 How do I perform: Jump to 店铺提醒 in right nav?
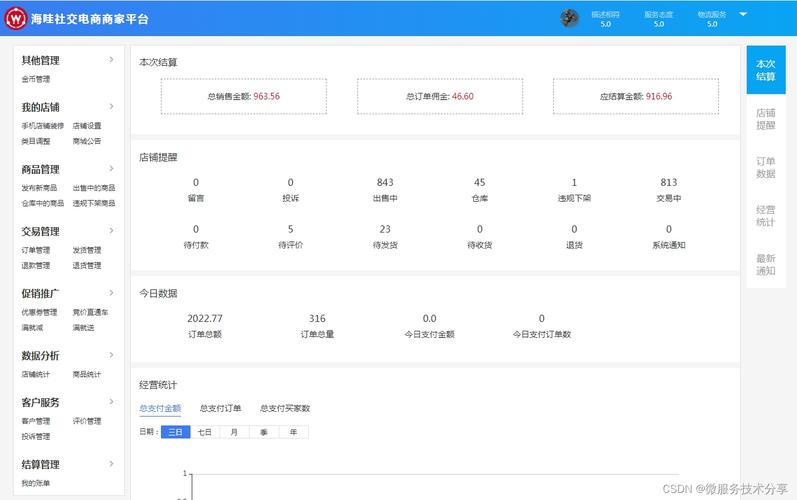[x=766, y=119]
